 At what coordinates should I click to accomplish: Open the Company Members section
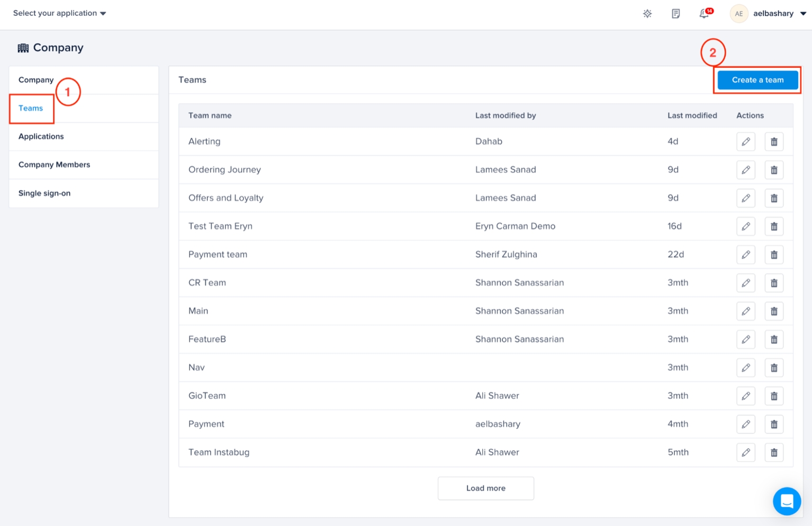point(54,165)
